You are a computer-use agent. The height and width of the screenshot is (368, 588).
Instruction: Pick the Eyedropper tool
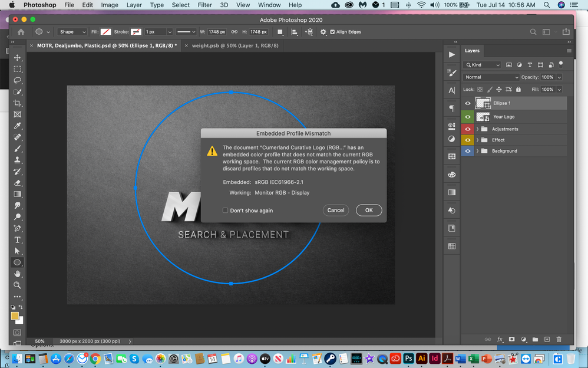[18, 126]
